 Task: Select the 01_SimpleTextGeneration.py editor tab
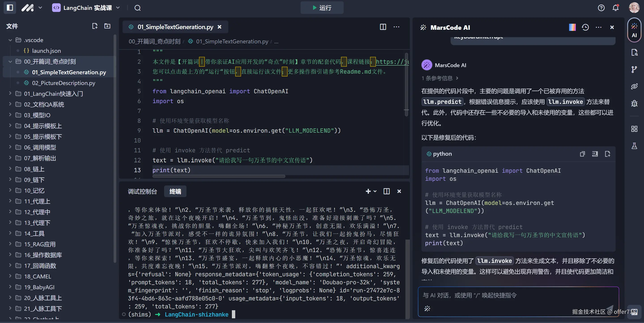[175, 27]
